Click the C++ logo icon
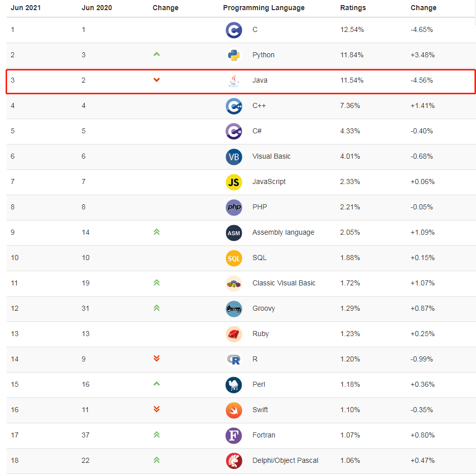This screenshot has height=474, width=476. click(234, 106)
